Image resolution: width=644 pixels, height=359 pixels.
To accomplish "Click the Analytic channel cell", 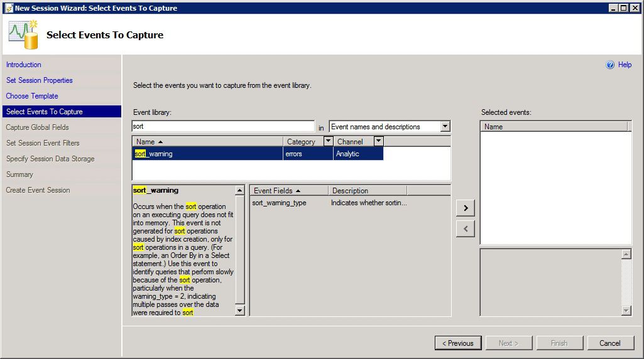I will (x=358, y=154).
